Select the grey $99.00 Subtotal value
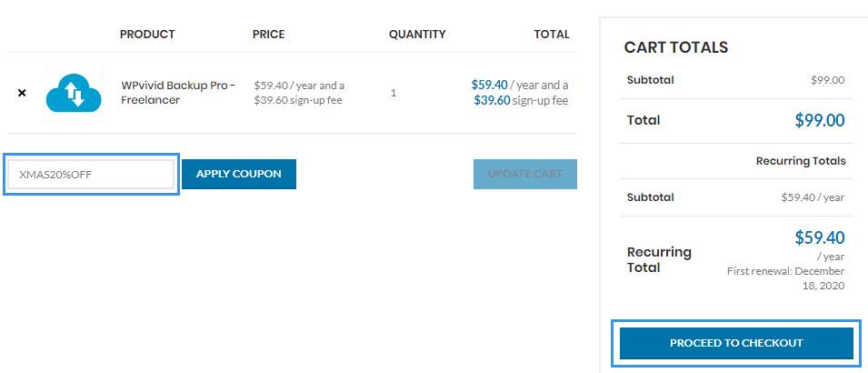 (x=828, y=80)
